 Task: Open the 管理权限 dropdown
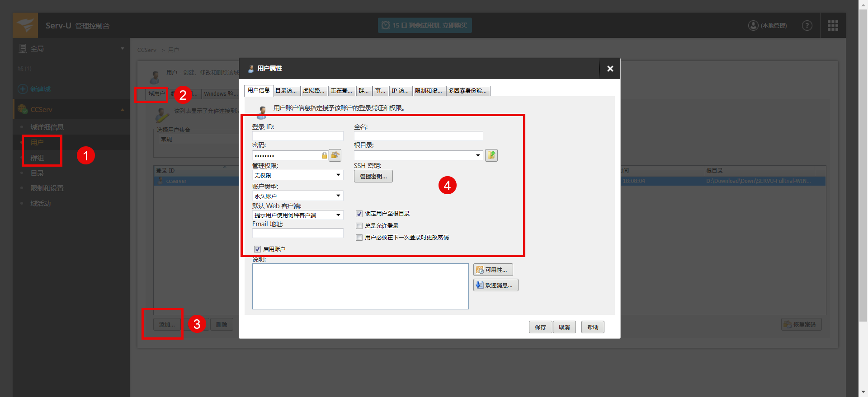(297, 175)
